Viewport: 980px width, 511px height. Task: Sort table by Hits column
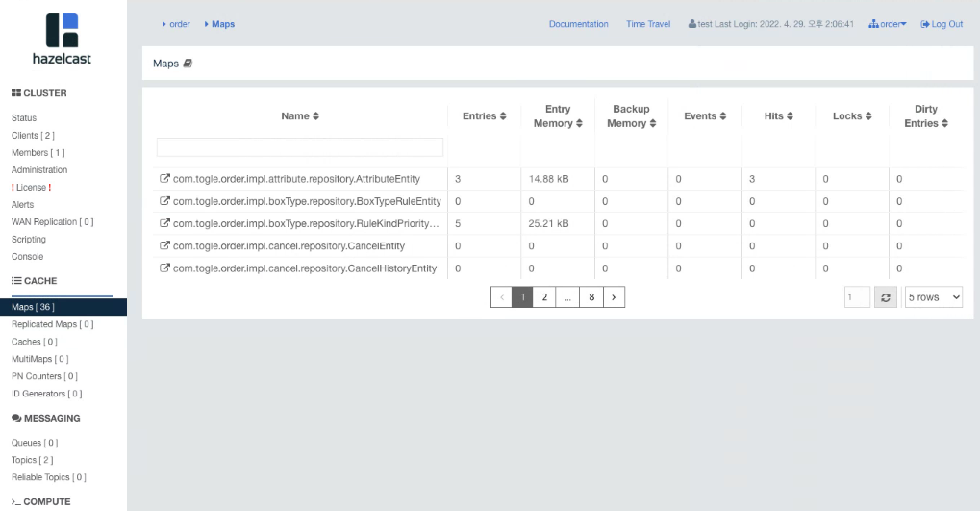778,116
